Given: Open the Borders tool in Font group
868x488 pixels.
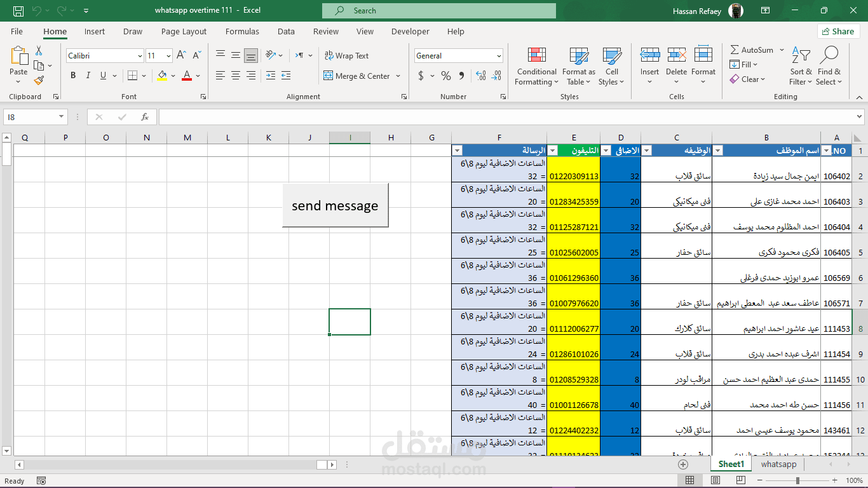Looking at the screenshot, I should point(132,76).
